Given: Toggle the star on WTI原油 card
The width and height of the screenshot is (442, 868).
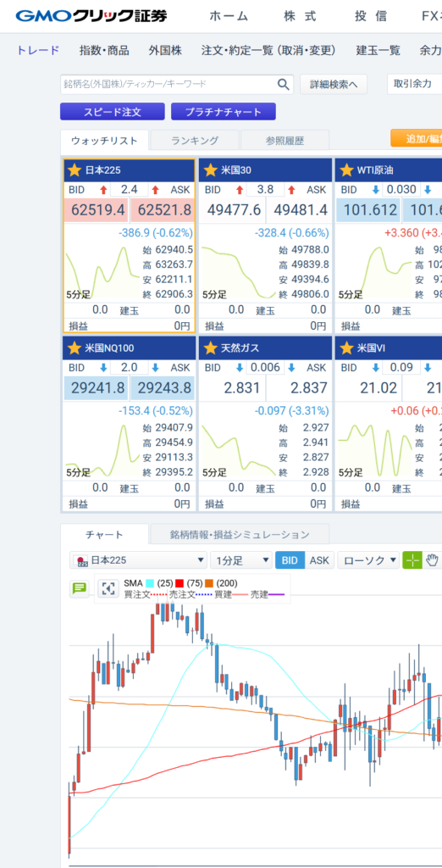Looking at the screenshot, I should point(346,170).
